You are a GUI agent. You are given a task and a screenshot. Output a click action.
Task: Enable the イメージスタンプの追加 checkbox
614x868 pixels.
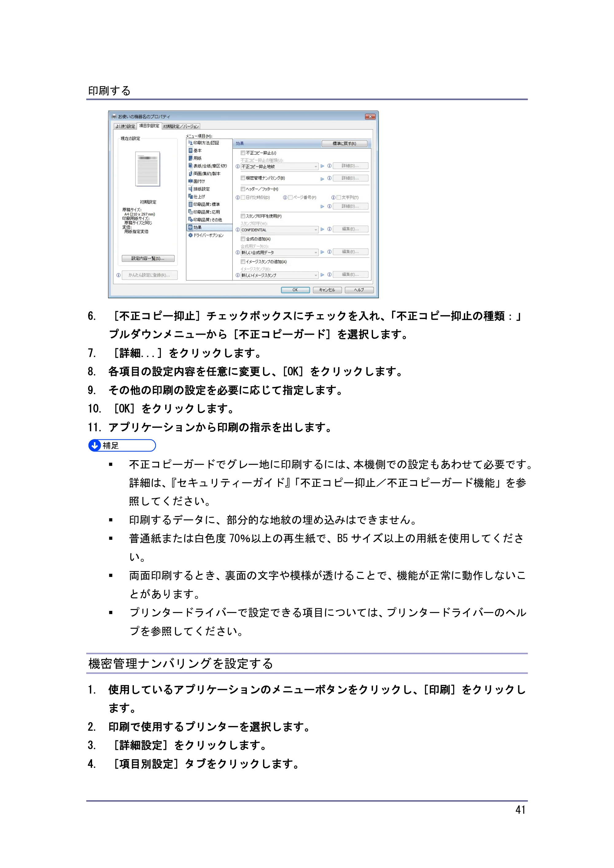243,261
